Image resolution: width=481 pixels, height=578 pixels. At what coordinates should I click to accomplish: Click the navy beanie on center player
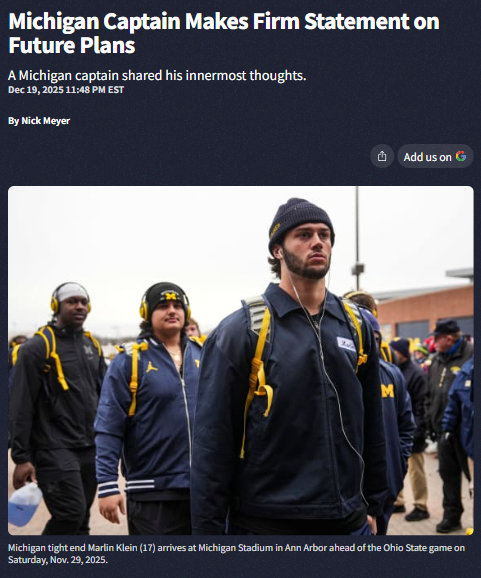click(x=300, y=222)
